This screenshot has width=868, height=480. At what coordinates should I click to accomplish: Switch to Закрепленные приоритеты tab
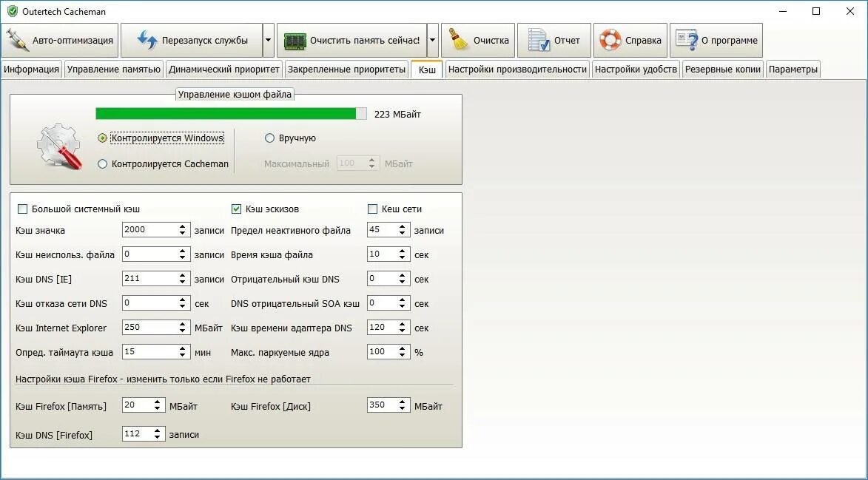[346, 69]
